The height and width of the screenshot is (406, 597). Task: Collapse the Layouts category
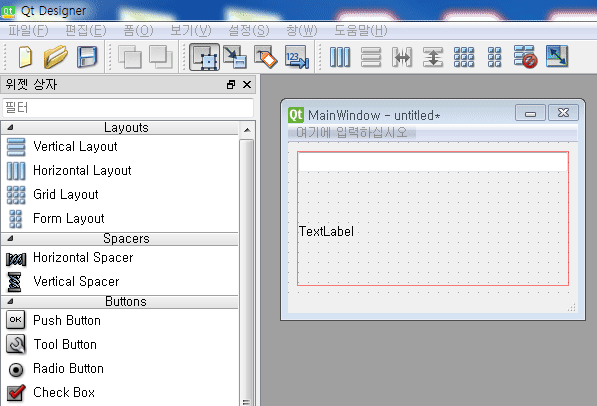[10, 128]
